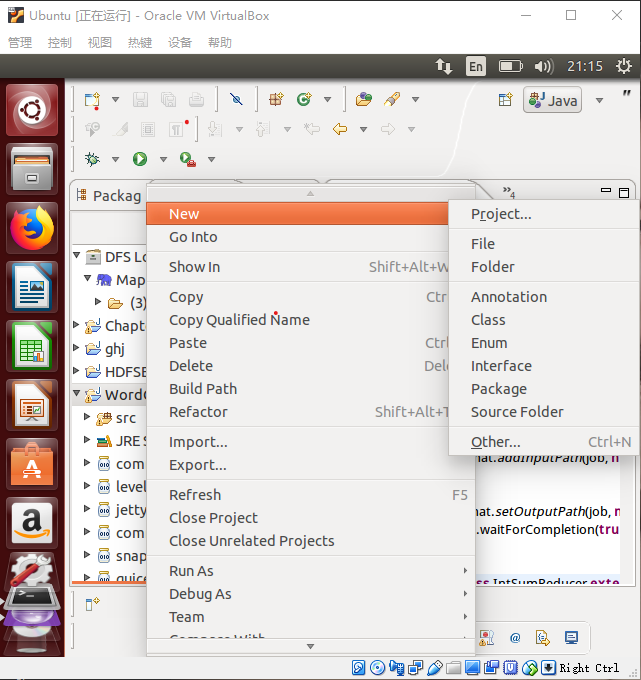Viewport: 641px width, 680px height.
Task: Click the Save toolbar icon
Action: (x=140, y=100)
